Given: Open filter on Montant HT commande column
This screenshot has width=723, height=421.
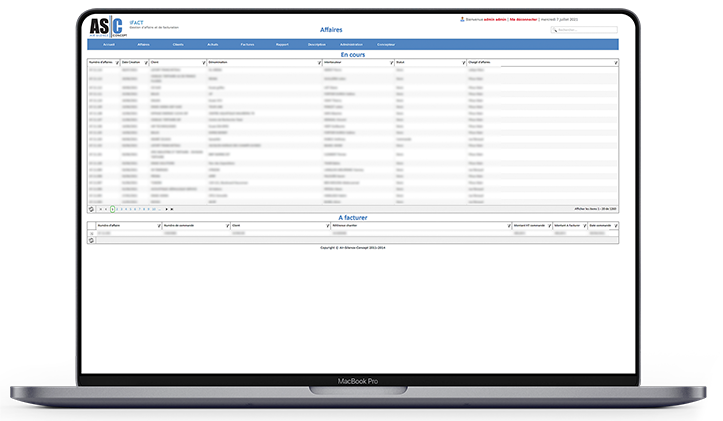Looking at the screenshot, I should 549,226.
